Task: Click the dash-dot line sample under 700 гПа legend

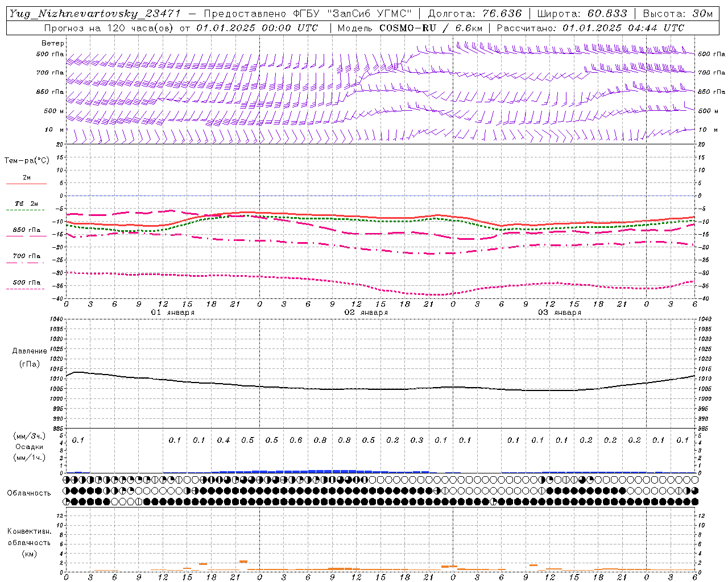Action: (26, 263)
